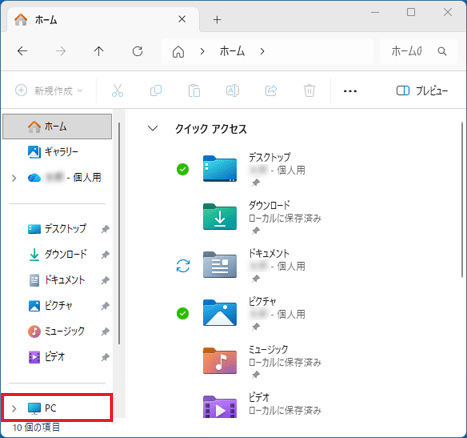Select ホーム in the navigation pane
Viewport: 467px width, 438px height.
click(57, 126)
